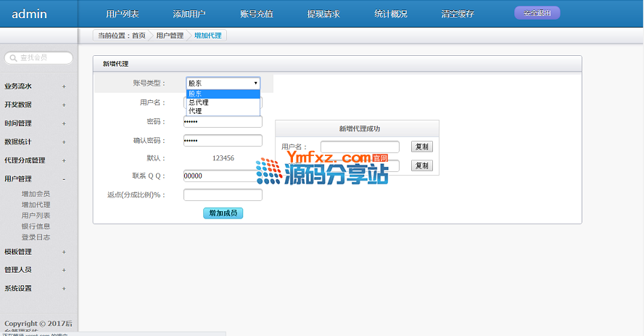644x336 pixels.
Task: Expand the 系统设置 plus icon
Action: pyautogui.click(x=64, y=288)
